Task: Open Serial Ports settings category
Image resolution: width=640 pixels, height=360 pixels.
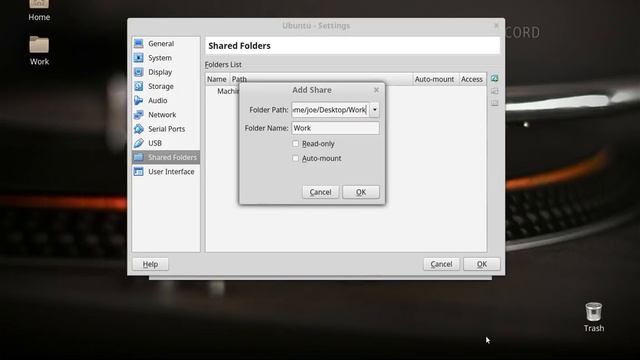Action: tap(166, 129)
